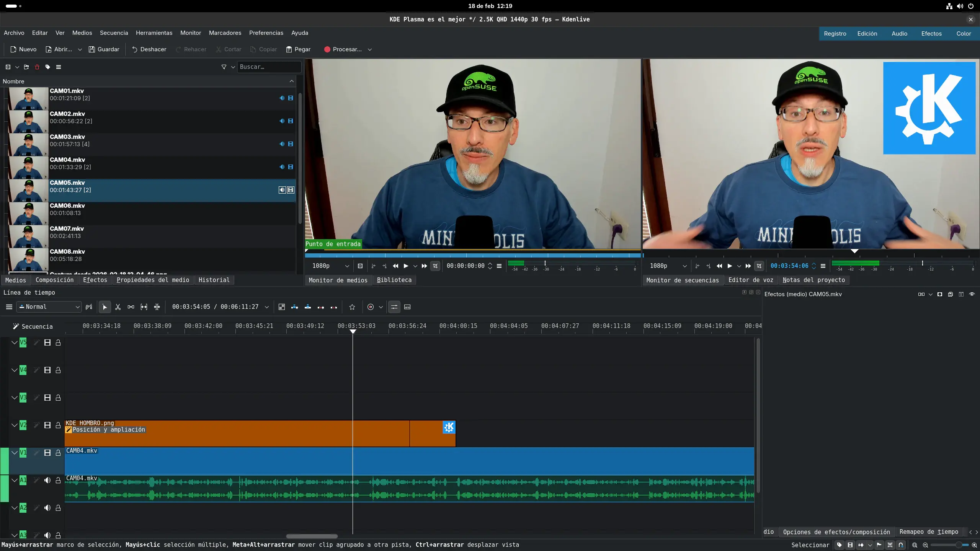Image resolution: width=980 pixels, height=551 pixels.
Task: Switch to the Biblioteca tab
Action: 394,280
